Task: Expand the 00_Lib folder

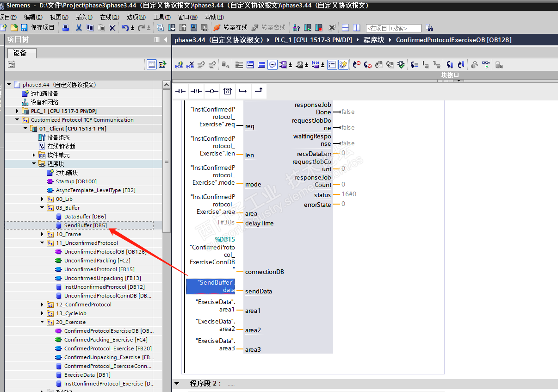Action: [42, 199]
